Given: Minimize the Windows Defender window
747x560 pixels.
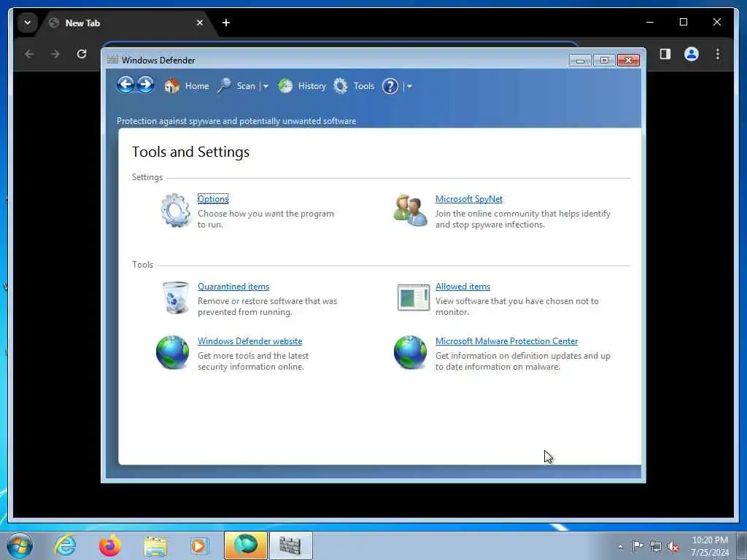Looking at the screenshot, I should point(580,60).
